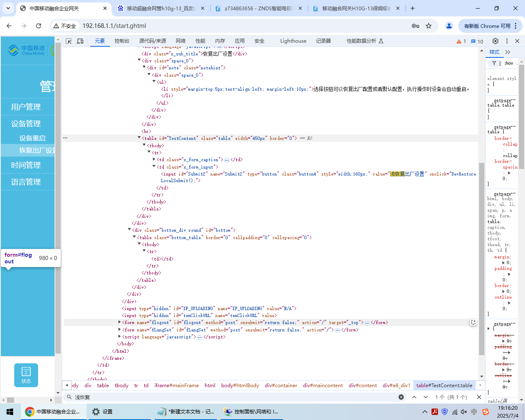Open the issues counter showing 10
525x420 pixels.
477,41
